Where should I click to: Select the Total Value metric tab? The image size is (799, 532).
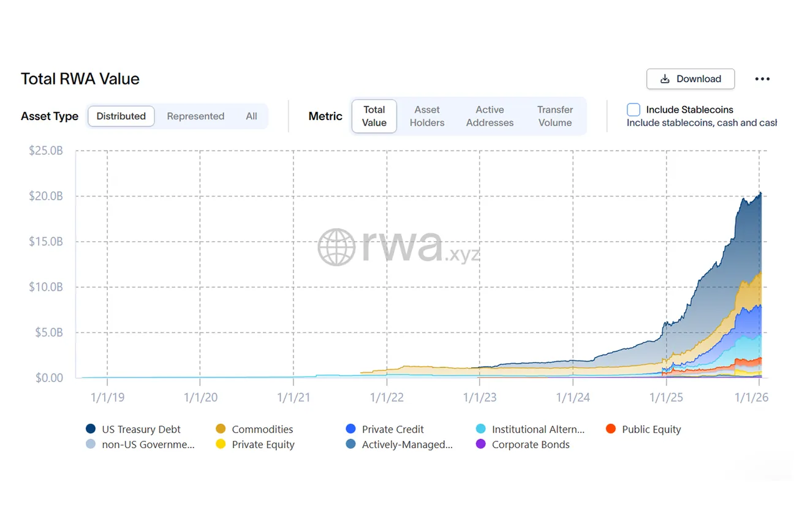[x=374, y=116]
